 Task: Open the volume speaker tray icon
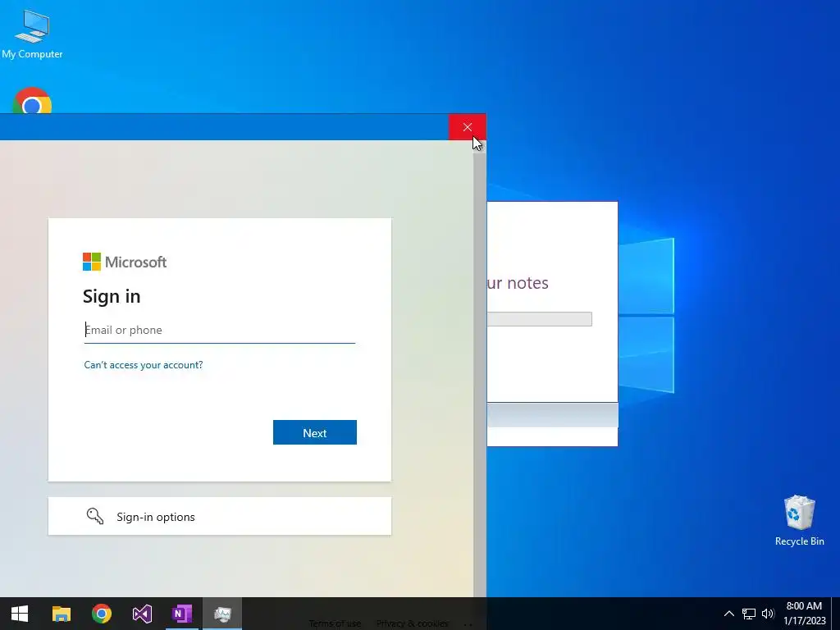tap(768, 614)
